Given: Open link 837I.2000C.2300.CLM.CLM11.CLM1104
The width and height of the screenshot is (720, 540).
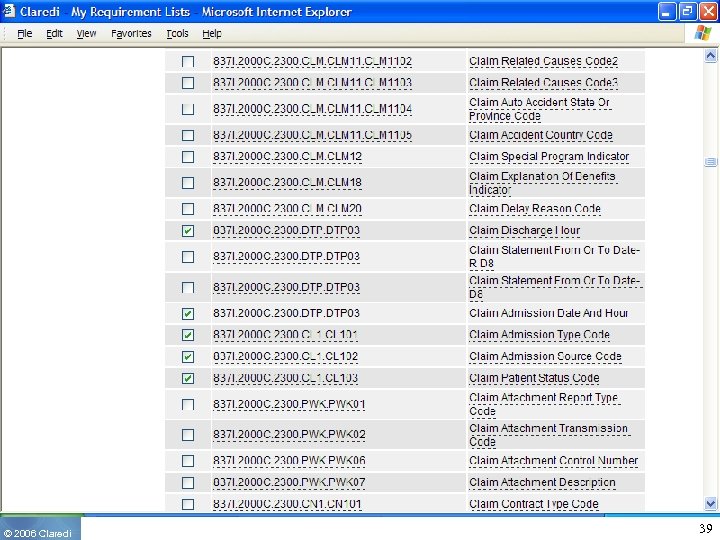Looking at the screenshot, I should tap(312, 109).
